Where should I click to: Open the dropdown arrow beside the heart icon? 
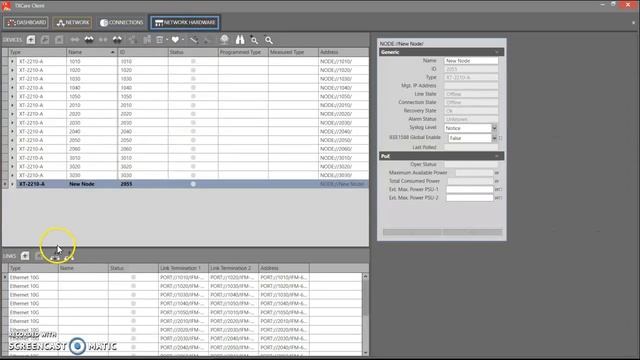pos(182,40)
